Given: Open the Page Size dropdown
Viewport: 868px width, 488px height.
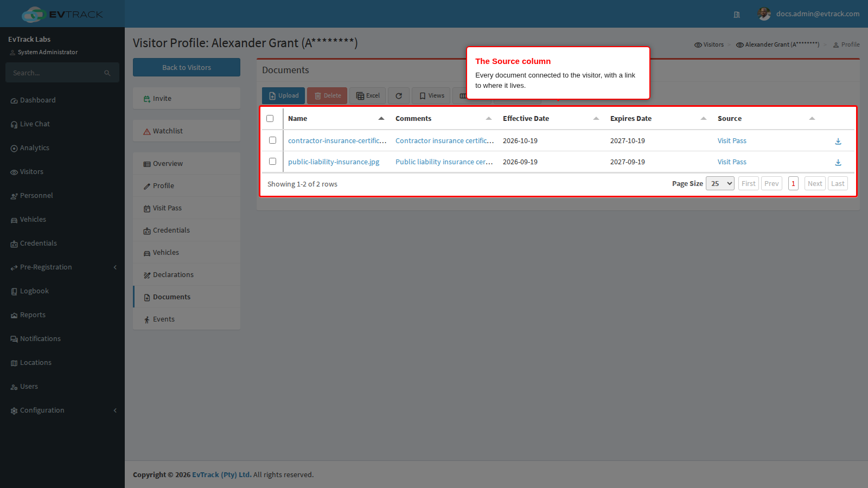Looking at the screenshot, I should coord(720,184).
